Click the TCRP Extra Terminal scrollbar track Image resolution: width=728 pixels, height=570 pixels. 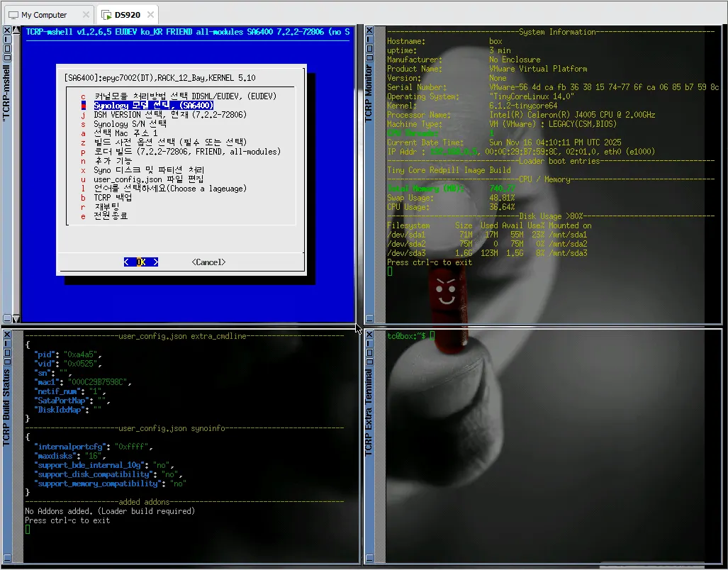click(x=380, y=447)
